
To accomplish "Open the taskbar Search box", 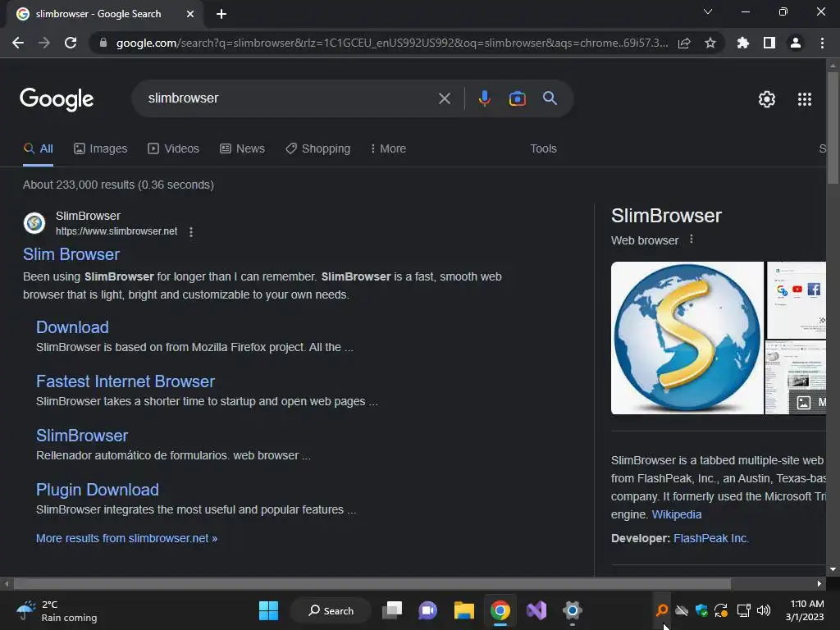I will coord(331,610).
